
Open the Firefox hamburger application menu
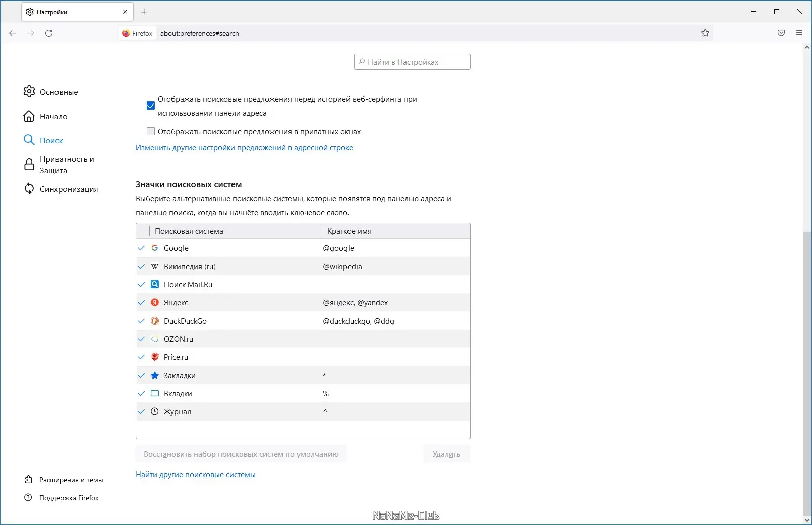tap(799, 33)
